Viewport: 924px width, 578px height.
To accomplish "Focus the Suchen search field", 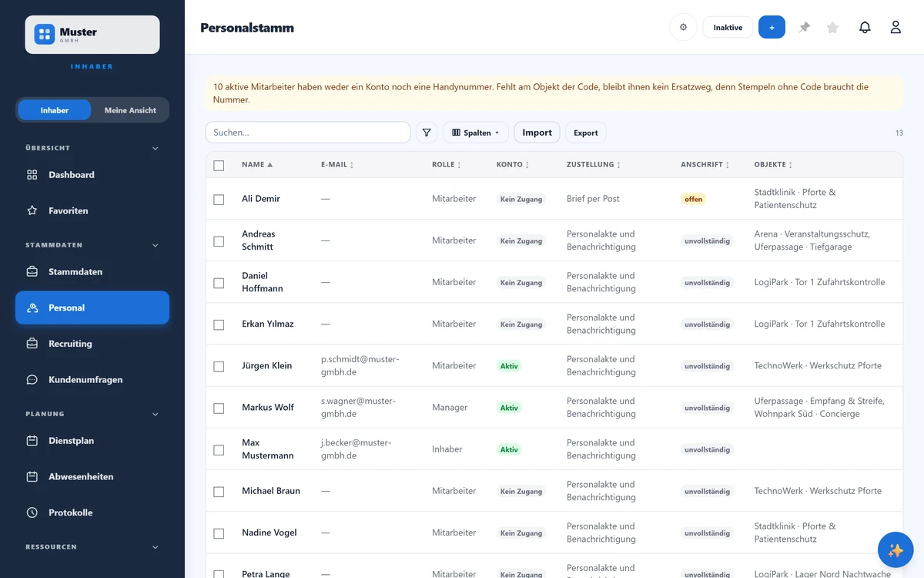I will click(x=308, y=133).
